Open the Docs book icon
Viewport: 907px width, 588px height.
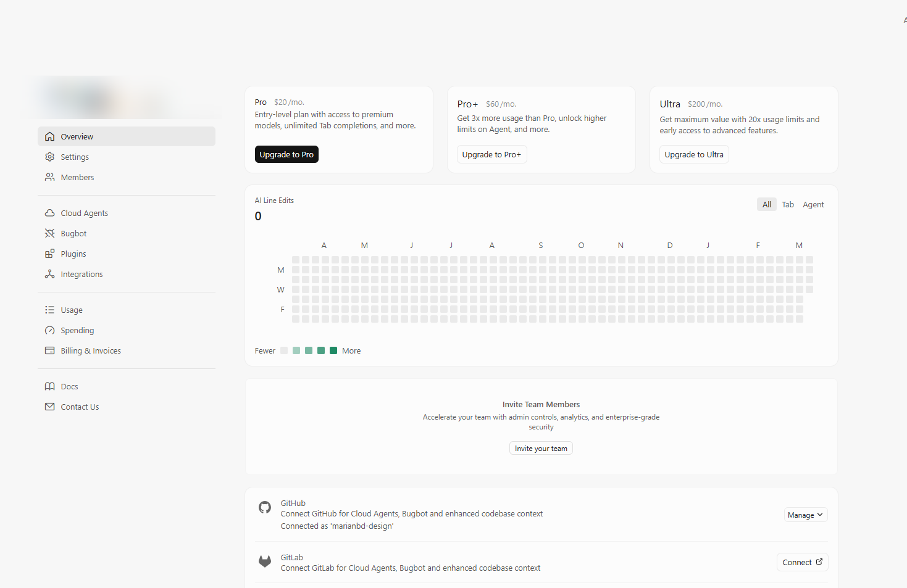[50, 386]
